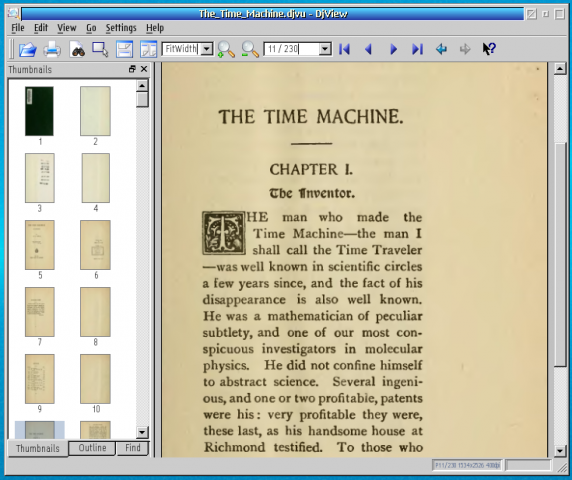This screenshot has width=572, height=480.
Task: Toggle continuous layout icon
Action: (x=124, y=49)
